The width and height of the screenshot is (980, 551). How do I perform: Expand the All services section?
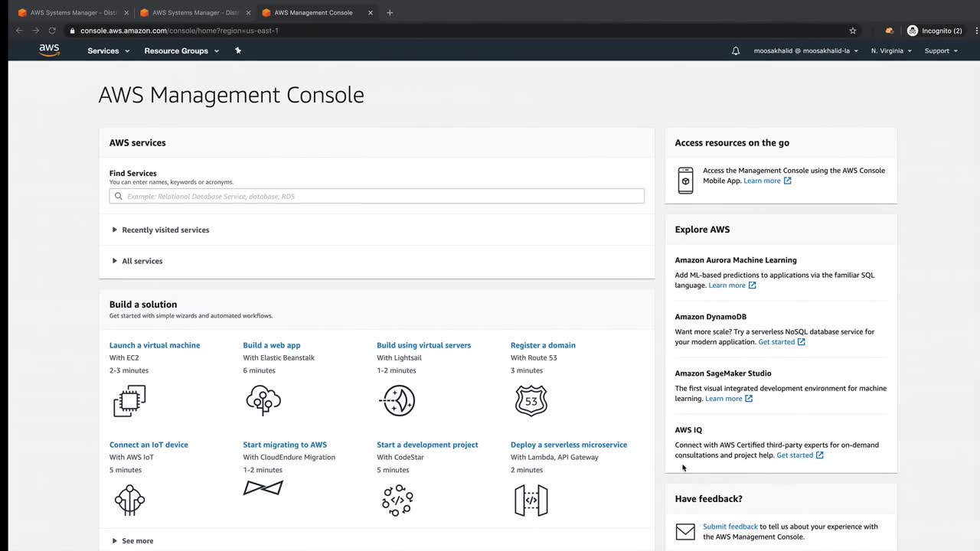click(142, 261)
